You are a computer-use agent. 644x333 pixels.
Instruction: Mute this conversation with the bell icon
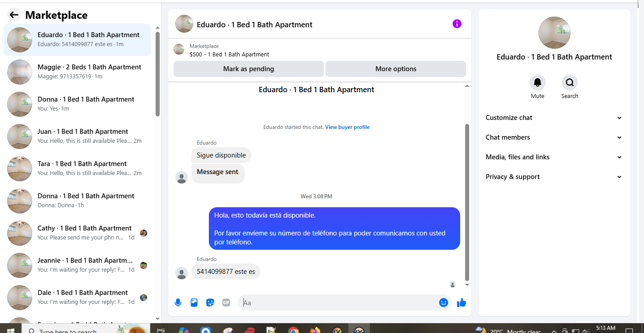pos(538,82)
